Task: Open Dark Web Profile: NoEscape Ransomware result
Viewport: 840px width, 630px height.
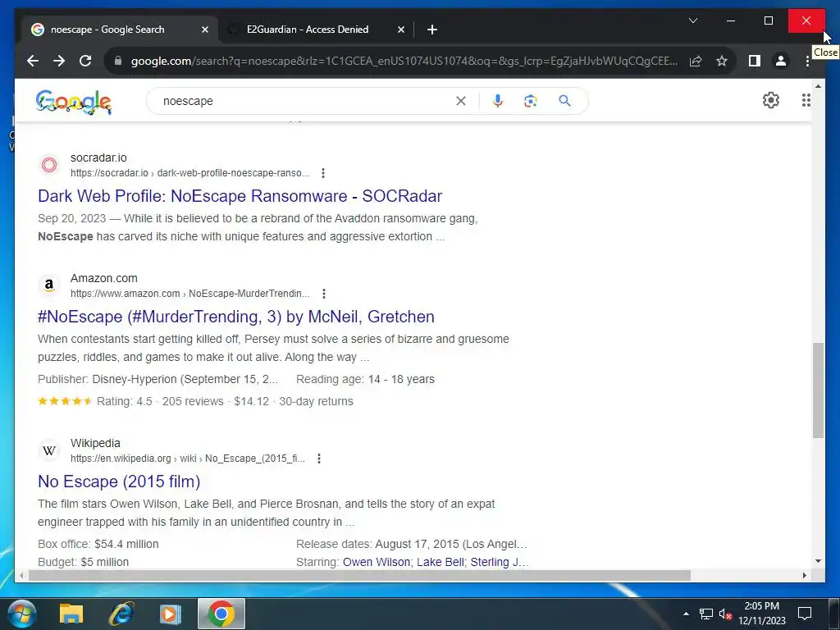Action: (240, 196)
